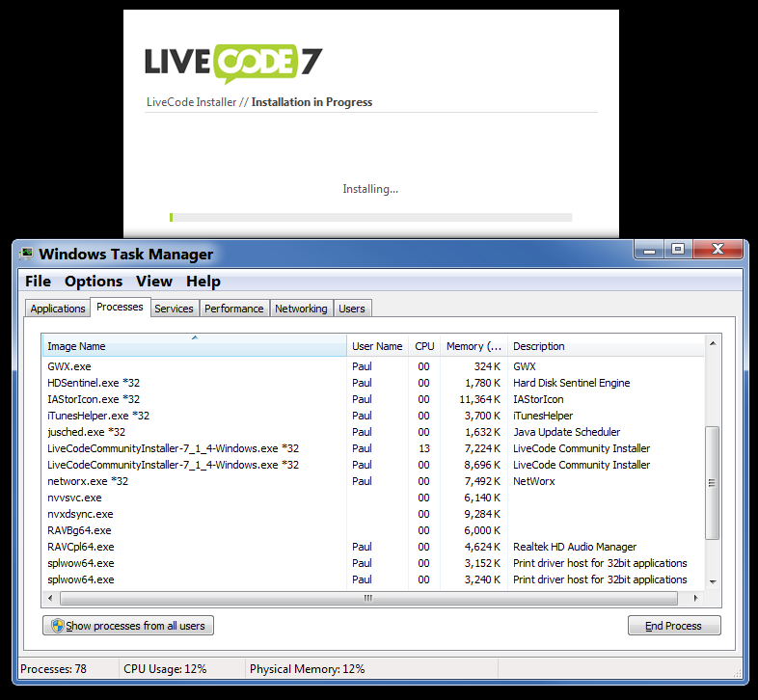This screenshot has width=758, height=700.
Task: Select the IAStorIcon.exe *32 process
Action: tap(373, 399)
